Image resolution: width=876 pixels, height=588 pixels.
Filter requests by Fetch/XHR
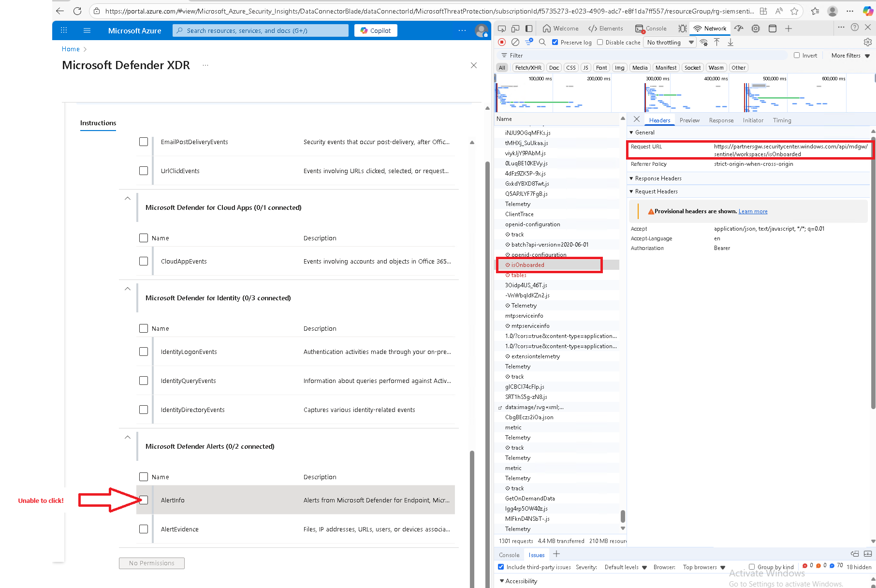pos(528,68)
